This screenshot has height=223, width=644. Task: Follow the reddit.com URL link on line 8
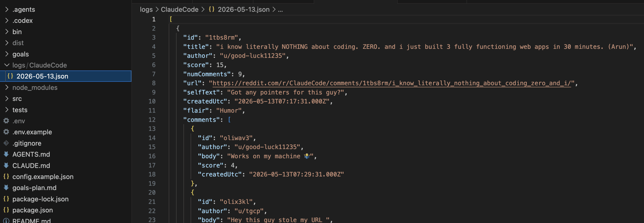coord(392,83)
